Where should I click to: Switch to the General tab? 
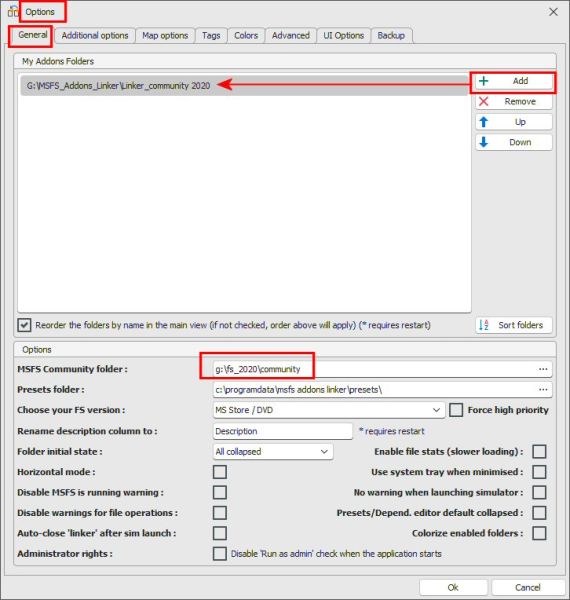click(x=32, y=35)
